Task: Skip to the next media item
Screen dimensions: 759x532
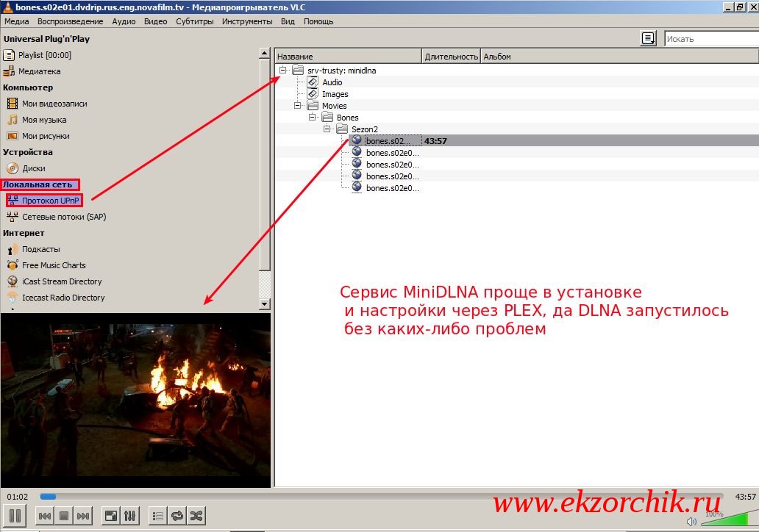Action: click(83, 516)
